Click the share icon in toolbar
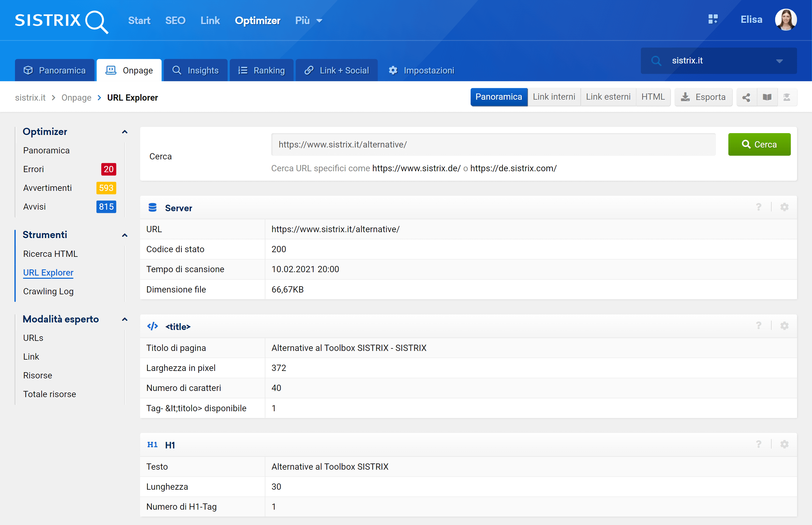The image size is (812, 525). (x=746, y=97)
